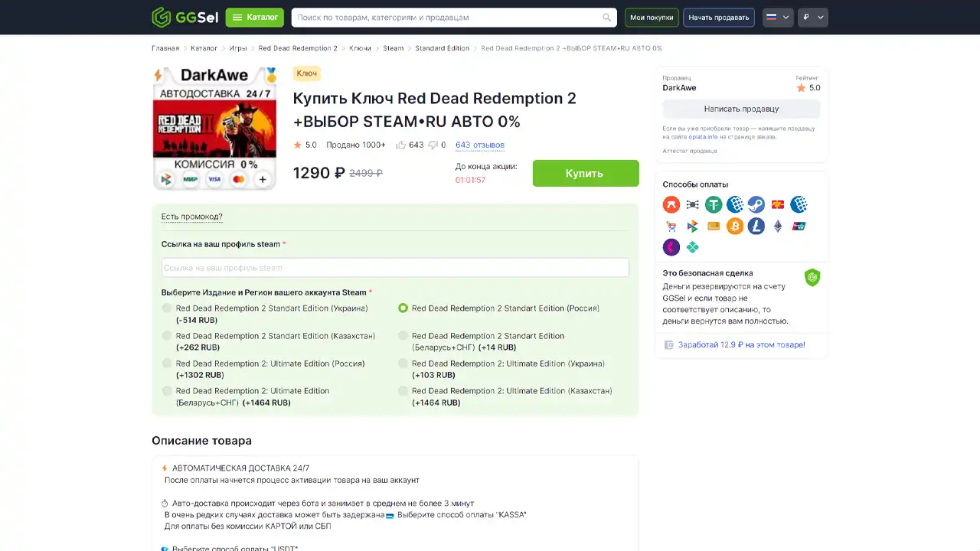Click the cashback icon beside 'Заработай 12.9 ₽'

668,345
